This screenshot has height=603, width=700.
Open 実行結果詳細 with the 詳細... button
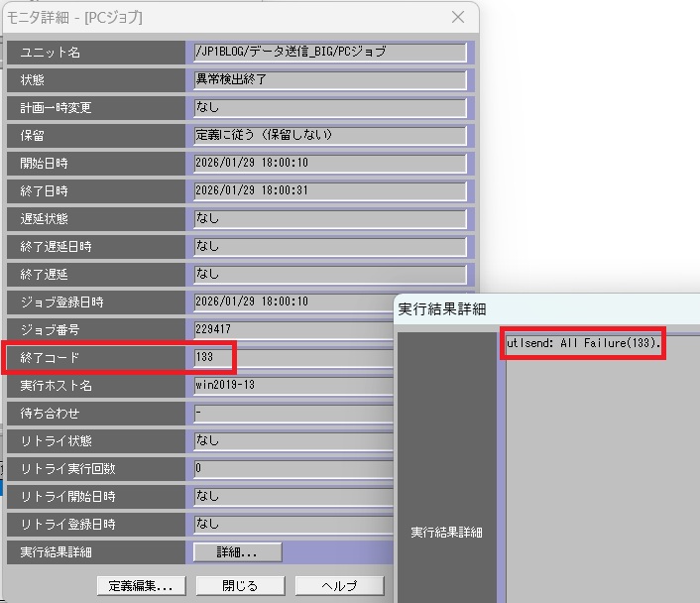238,551
